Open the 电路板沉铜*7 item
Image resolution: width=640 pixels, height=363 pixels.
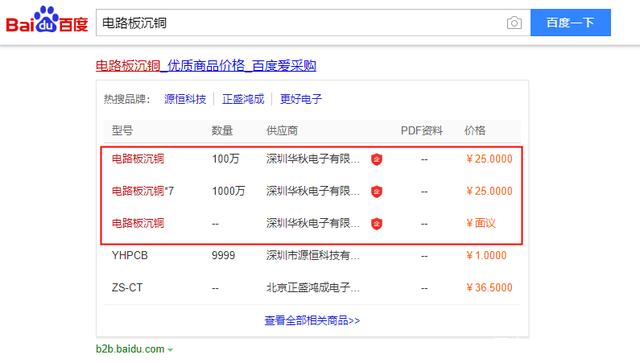pyautogui.click(x=142, y=191)
